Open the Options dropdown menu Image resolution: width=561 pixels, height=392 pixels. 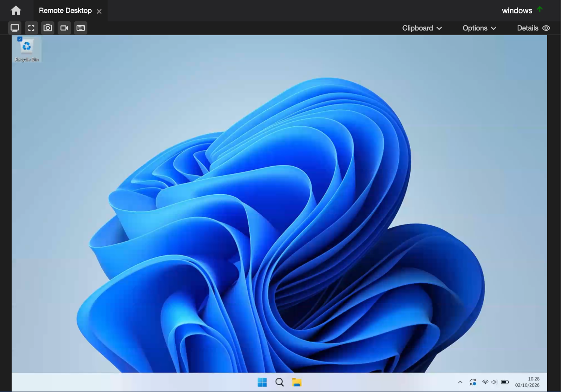[479, 28]
